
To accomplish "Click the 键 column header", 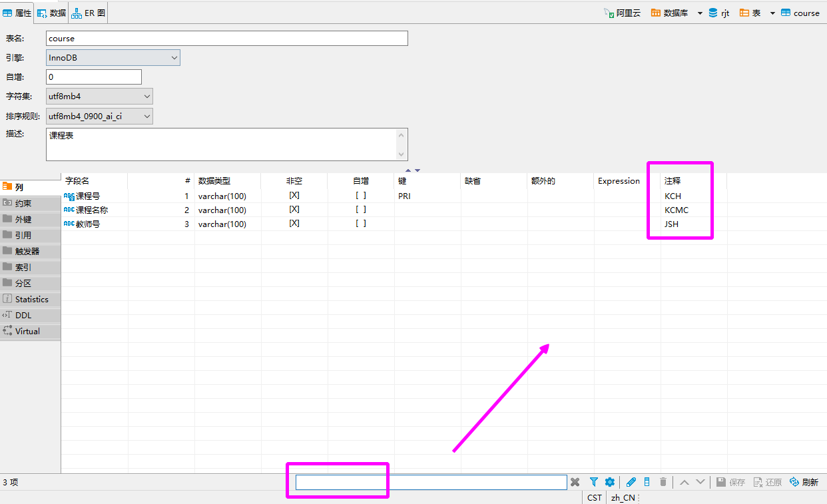I will click(427, 180).
